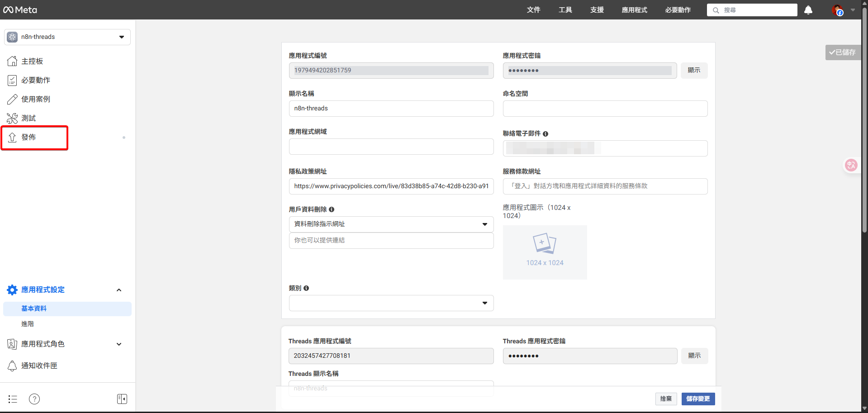Click the 使用案例 pencil icon

click(13, 99)
